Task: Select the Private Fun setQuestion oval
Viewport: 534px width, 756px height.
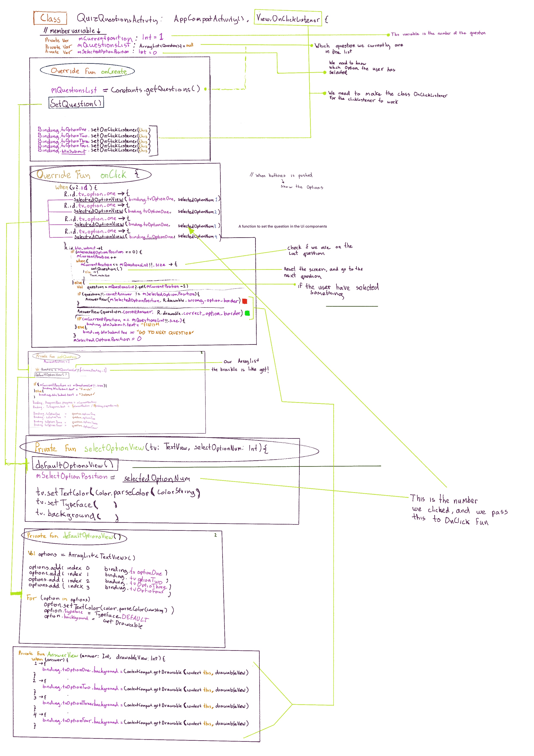Action: tap(57, 356)
